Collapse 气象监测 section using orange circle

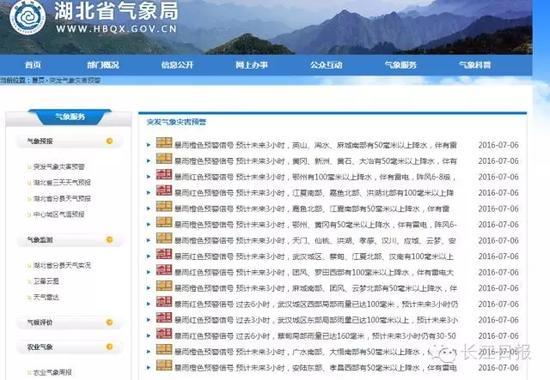(109, 240)
